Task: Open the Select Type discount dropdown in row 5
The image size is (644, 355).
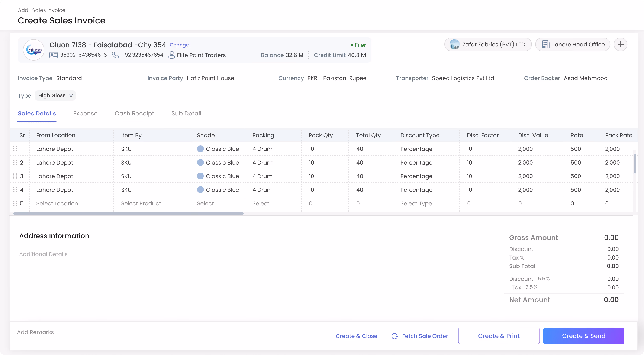Action: click(x=426, y=203)
